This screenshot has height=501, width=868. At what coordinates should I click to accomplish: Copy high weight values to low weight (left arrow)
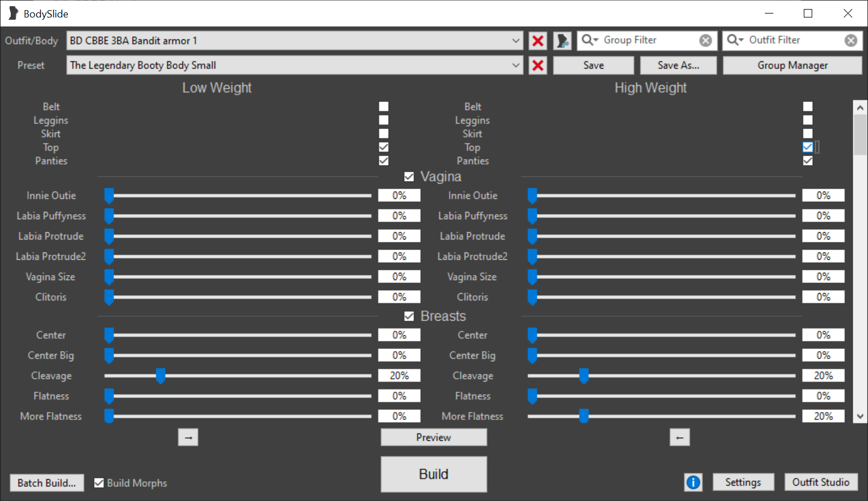[680, 437]
